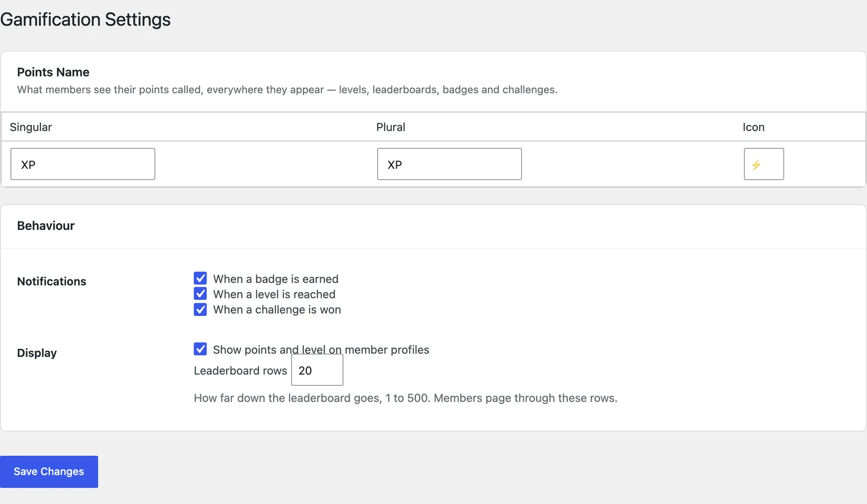Focus the Singular points name field
Screen dimensions: 867x504
(83, 164)
